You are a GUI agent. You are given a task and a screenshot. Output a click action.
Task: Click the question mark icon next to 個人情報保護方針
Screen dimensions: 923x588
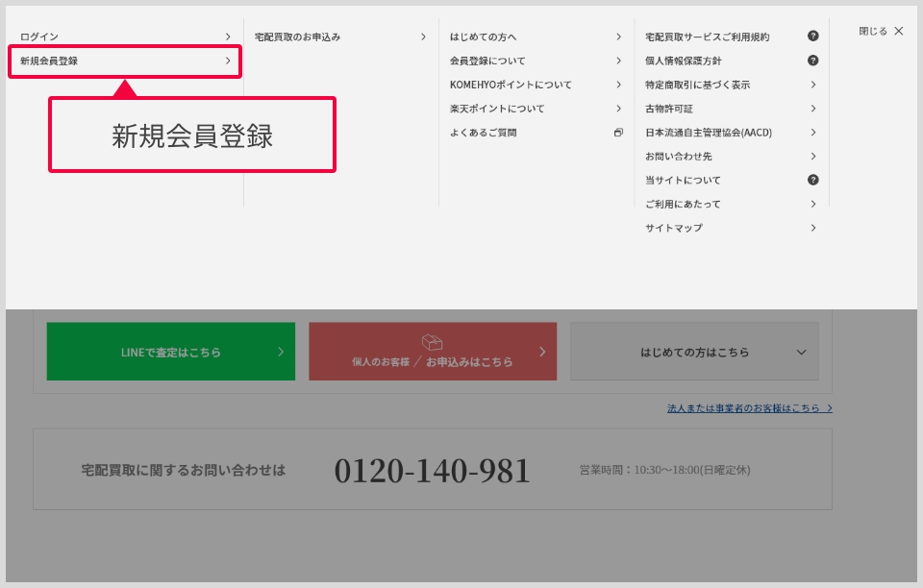click(812, 61)
